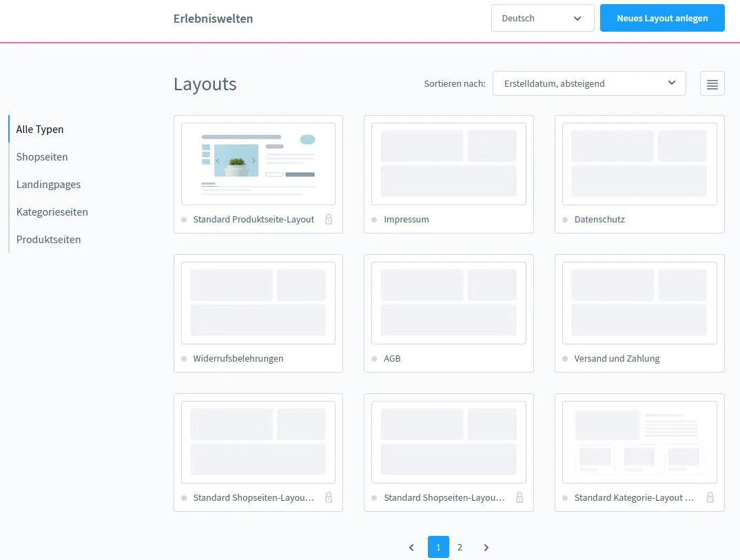Go to next page with right arrow
This screenshot has height=560, width=740.
[486, 548]
